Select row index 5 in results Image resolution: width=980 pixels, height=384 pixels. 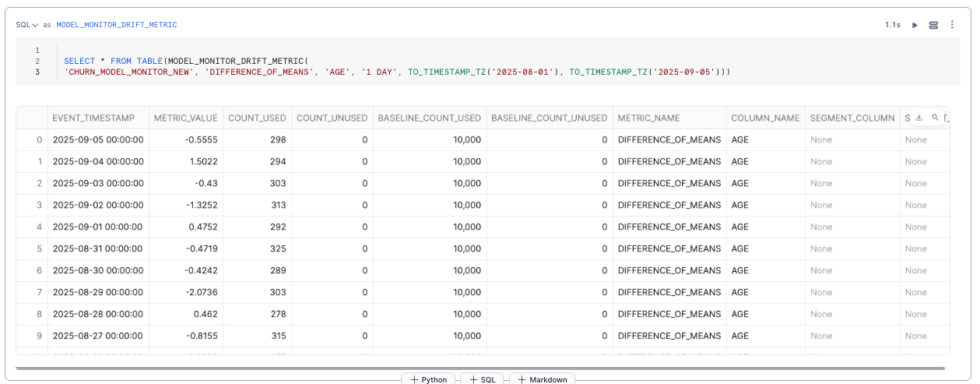32,248
